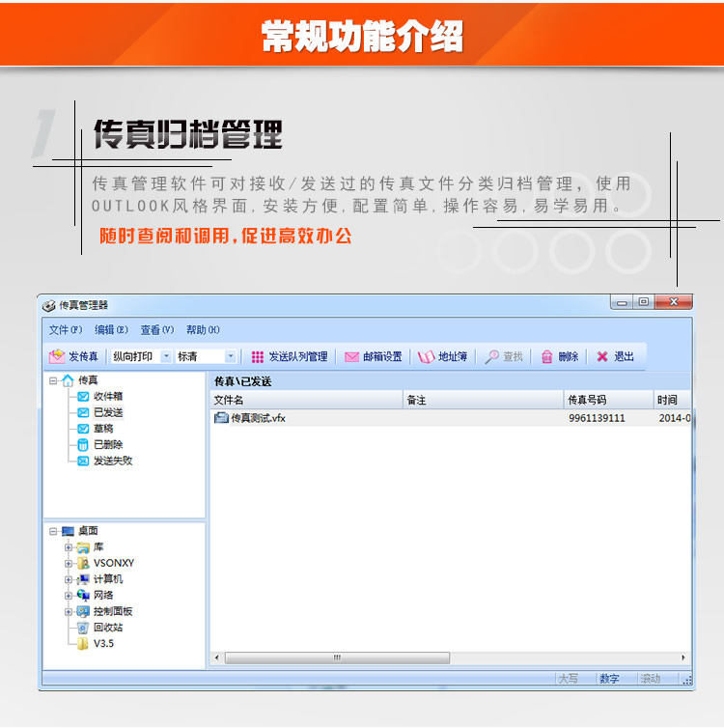The width and height of the screenshot is (724, 728).
Task: Click the 回收站 recycle bin icon
Action: click(83, 628)
